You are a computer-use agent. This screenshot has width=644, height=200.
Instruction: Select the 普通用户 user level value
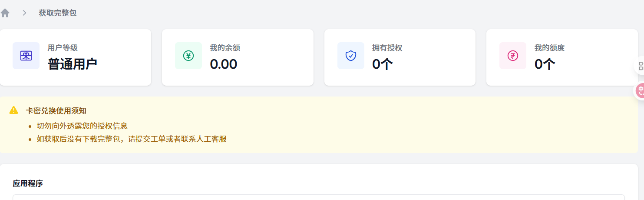coord(72,64)
